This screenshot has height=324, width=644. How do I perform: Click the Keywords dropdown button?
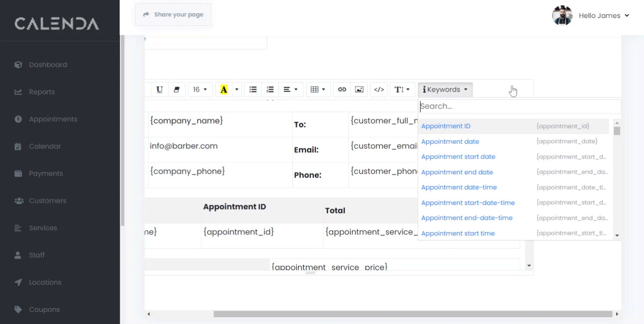click(x=445, y=90)
